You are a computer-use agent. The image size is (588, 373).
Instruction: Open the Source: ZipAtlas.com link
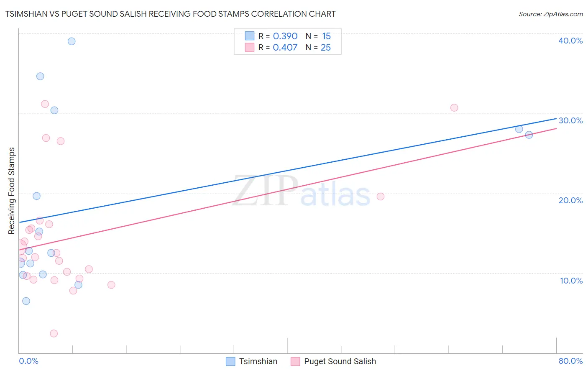click(x=551, y=14)
